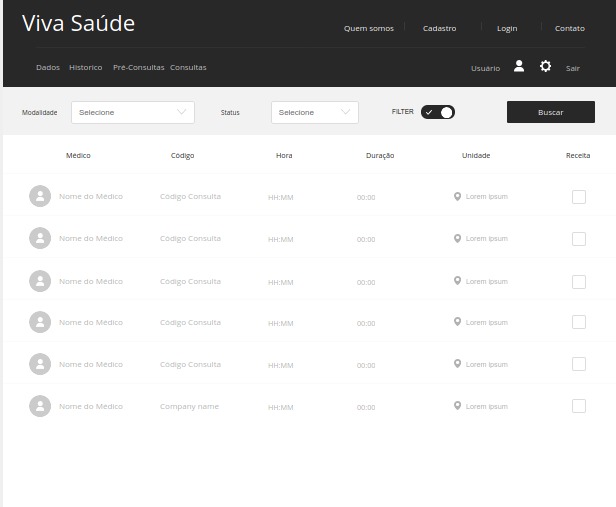The height and width of the screenshot is (507, 616).
Task: Check the Receita box in the second row
Action: click(579, 239)
